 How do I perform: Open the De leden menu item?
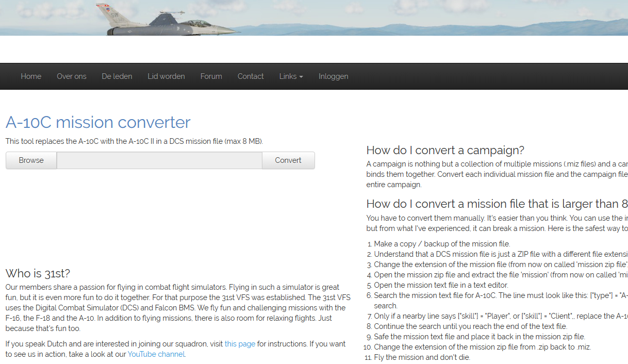pyautogui.click(x=117, y=76)
